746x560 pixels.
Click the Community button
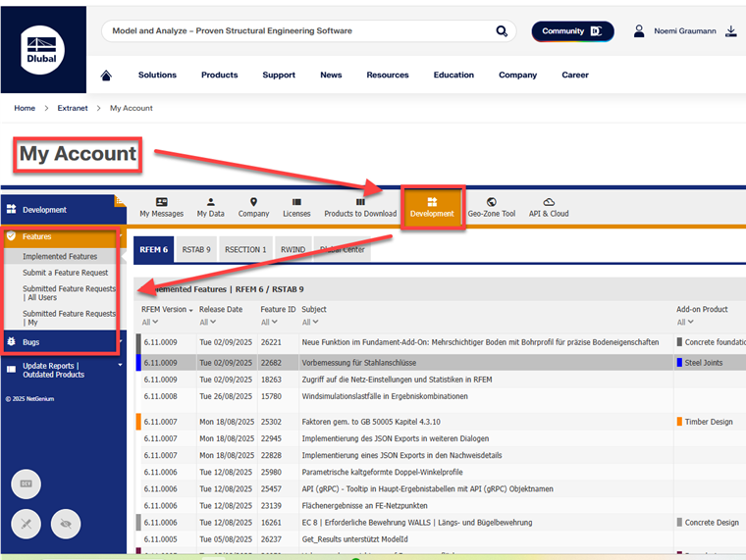(572, 31)
